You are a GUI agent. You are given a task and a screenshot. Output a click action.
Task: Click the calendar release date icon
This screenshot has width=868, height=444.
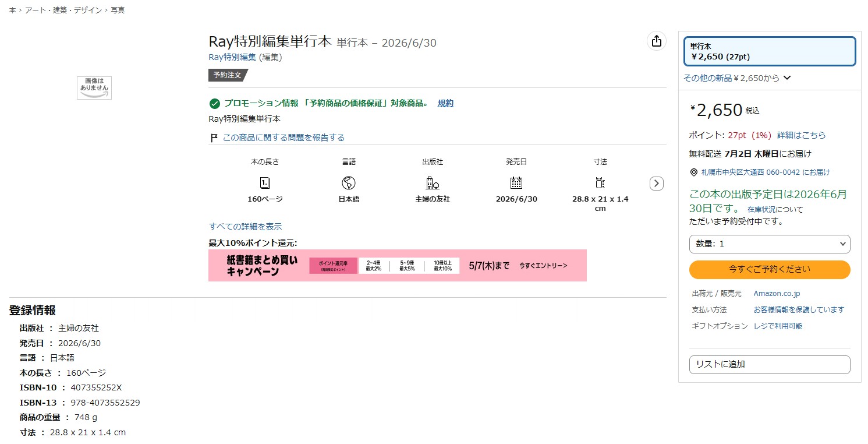[516, 183]
